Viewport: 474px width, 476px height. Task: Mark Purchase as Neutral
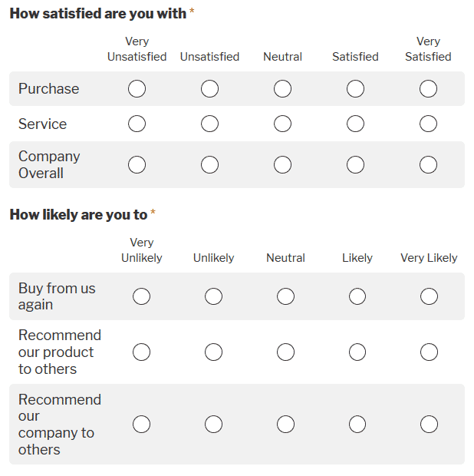pos(282,89)
